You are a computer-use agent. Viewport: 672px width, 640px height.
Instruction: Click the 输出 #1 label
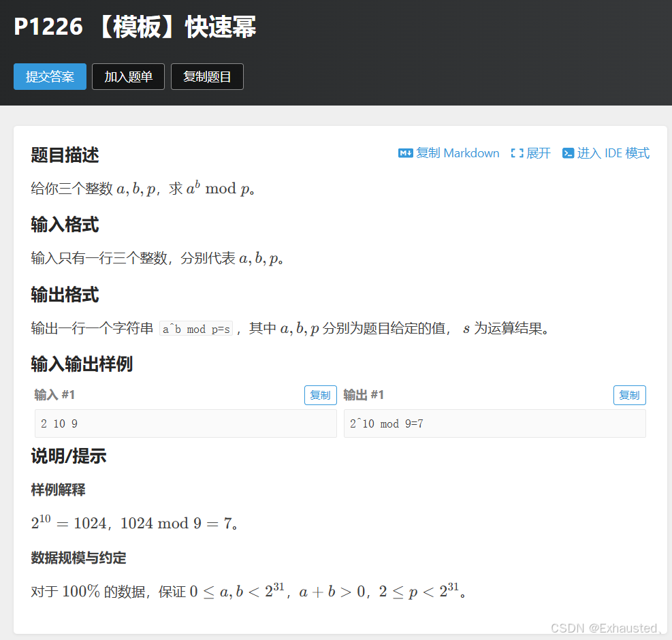(x=364, y=395)
